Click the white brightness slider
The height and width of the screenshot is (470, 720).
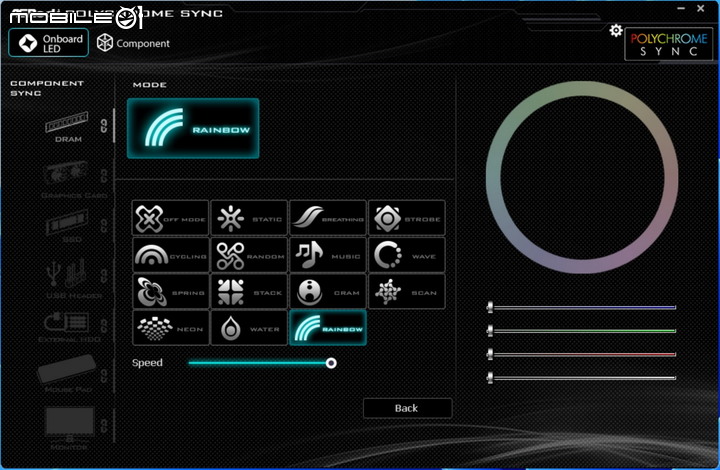click(x=581, y=378)
